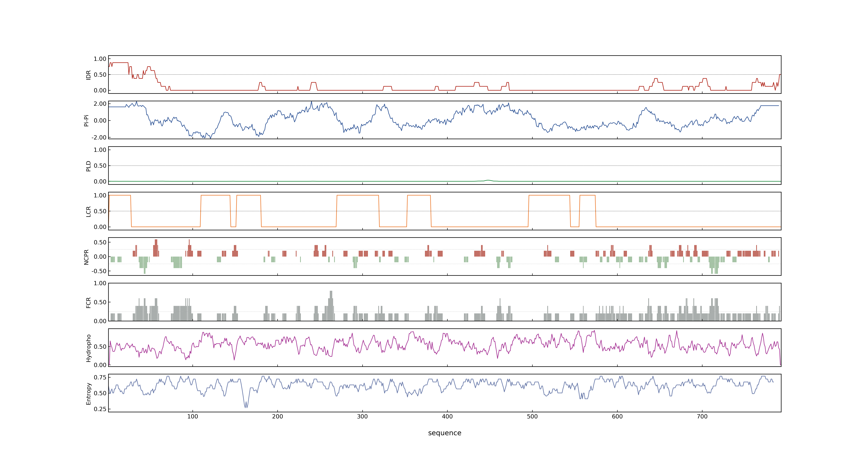Click the FCR y-axis label
The height and width of the screenshot is (463, 868).
pyautogui.click(x=89, y=302)
